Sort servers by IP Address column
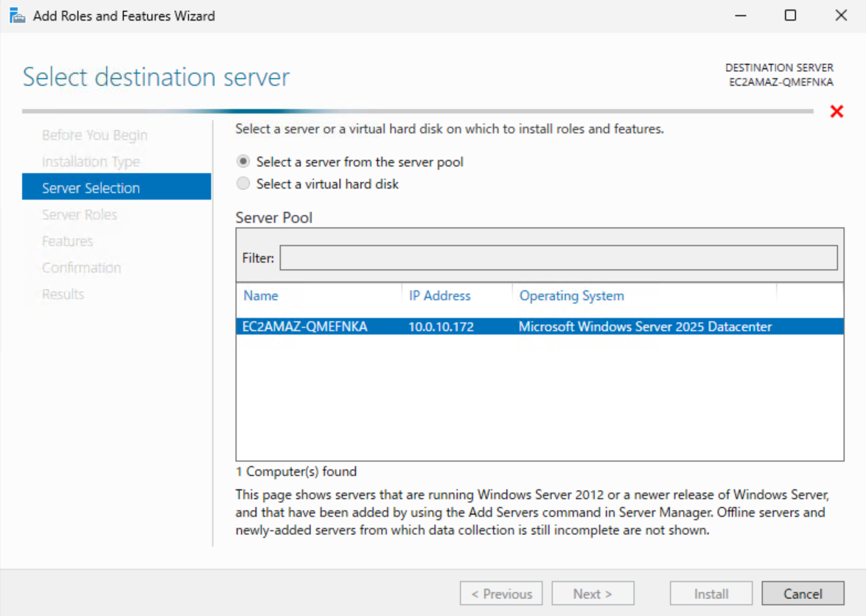 (439, 295)
